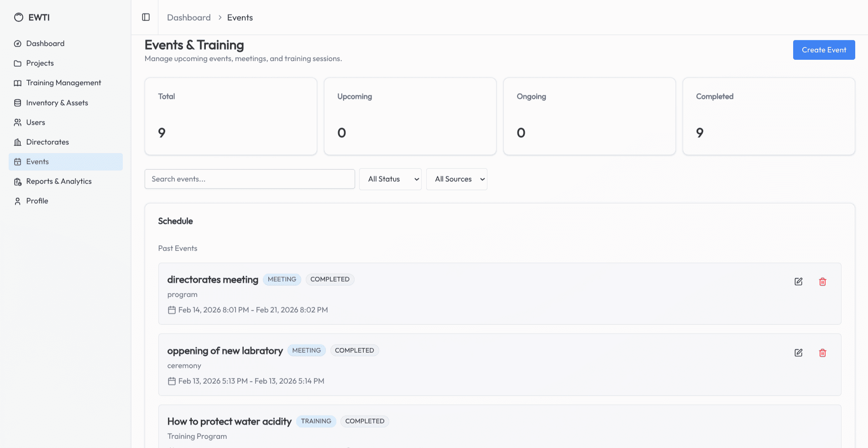Click the Search events input field

coord(250,179)
